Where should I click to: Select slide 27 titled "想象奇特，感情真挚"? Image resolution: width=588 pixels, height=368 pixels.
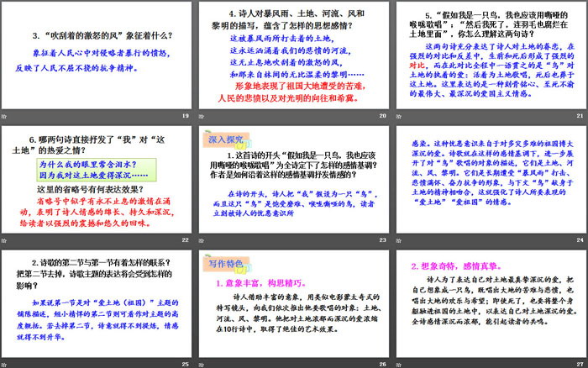(490, 301)
